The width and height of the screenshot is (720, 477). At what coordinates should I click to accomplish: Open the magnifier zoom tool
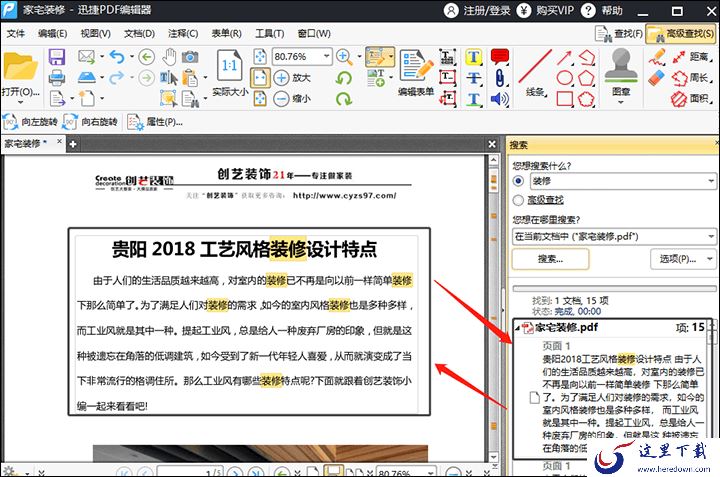pyautogui.click(x=344, y=57)
